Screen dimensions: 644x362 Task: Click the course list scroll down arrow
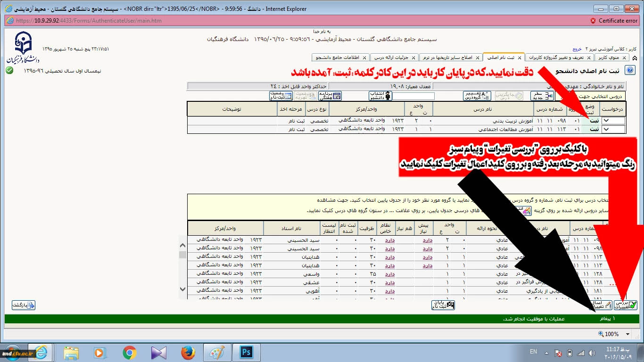coord(182,289)
